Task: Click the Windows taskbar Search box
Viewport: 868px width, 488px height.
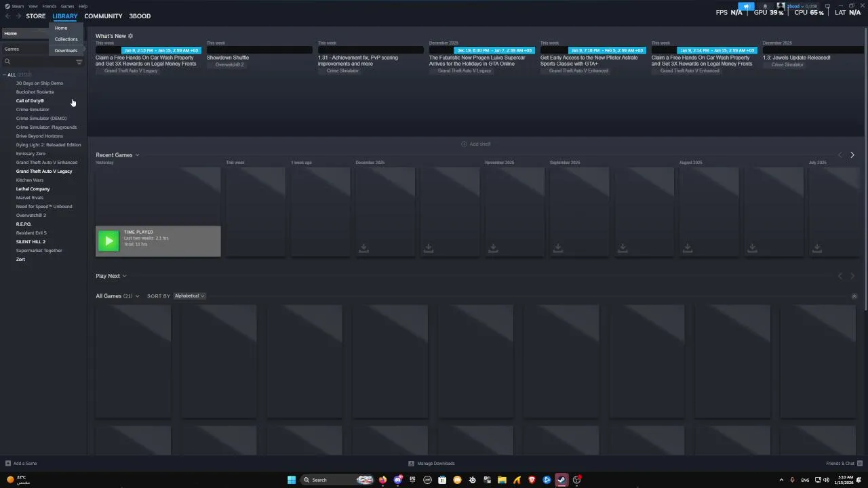Action: pyautogui.click(x=338, y=480)
